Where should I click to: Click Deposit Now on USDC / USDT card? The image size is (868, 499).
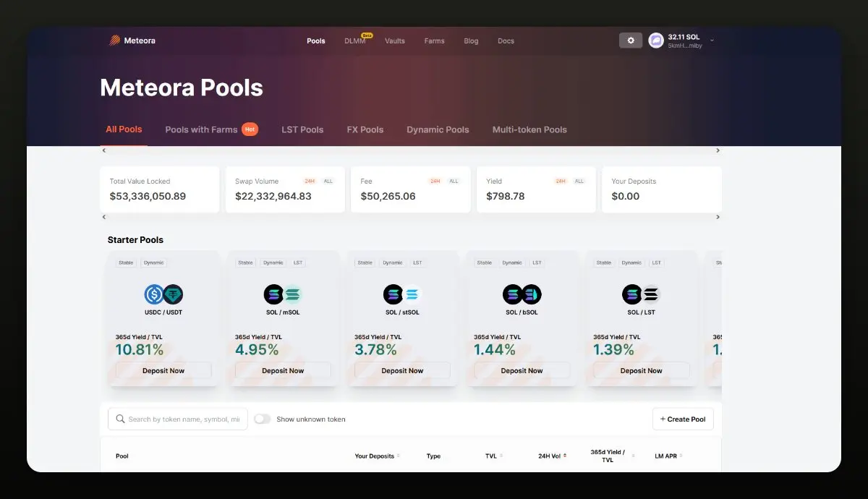point(163,370)
